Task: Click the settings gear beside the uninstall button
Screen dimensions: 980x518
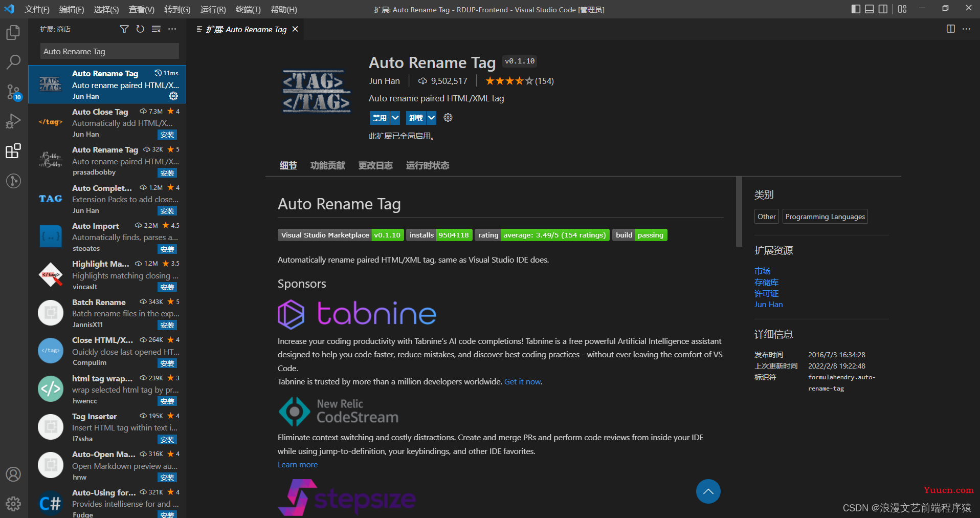Action: pyautogui.click(x=448, y=118)
